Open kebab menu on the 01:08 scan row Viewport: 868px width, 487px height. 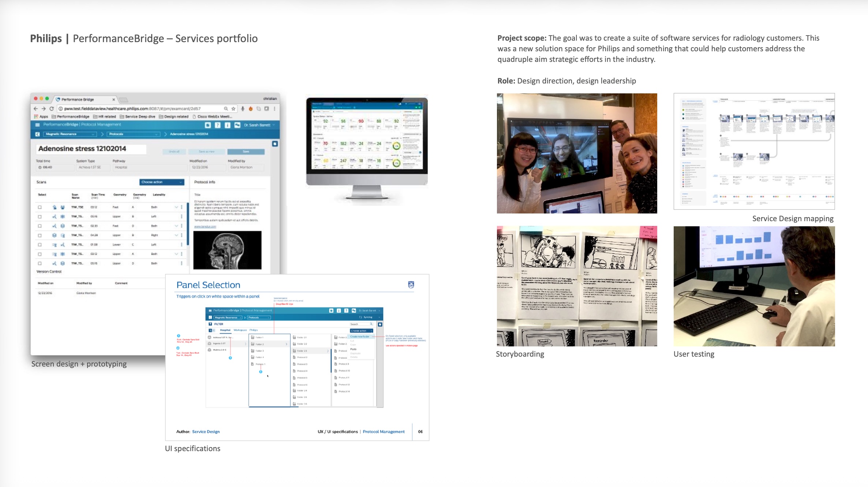(x=182, y=245)
